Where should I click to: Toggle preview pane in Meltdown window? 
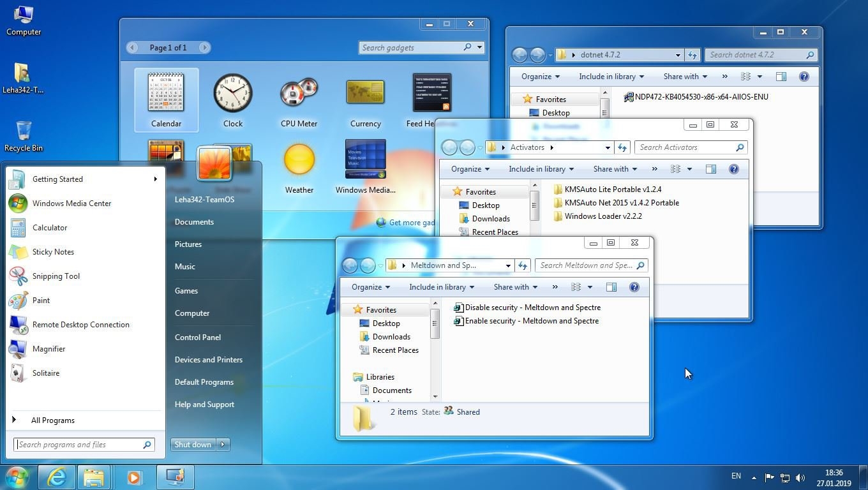tap(611, 287)
